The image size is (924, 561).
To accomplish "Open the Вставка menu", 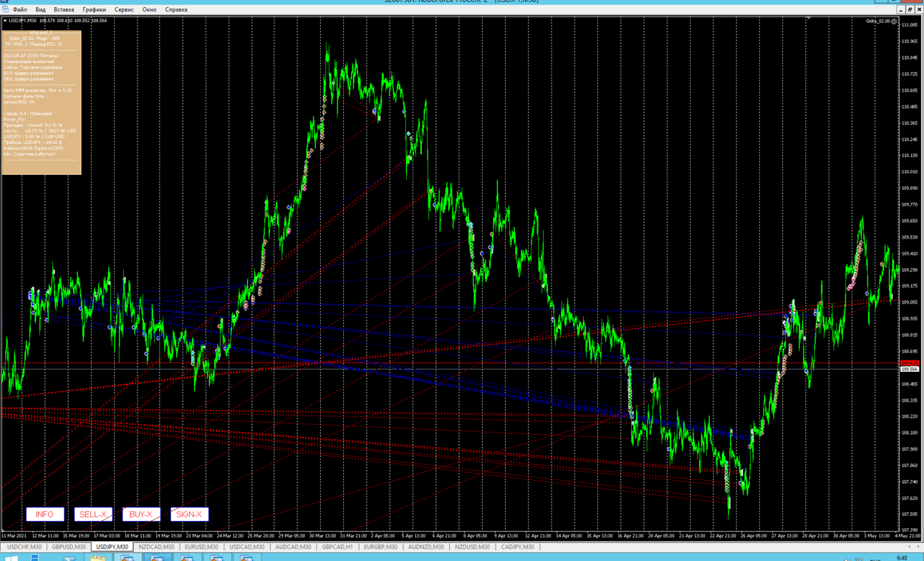I will tap(64, 10).
